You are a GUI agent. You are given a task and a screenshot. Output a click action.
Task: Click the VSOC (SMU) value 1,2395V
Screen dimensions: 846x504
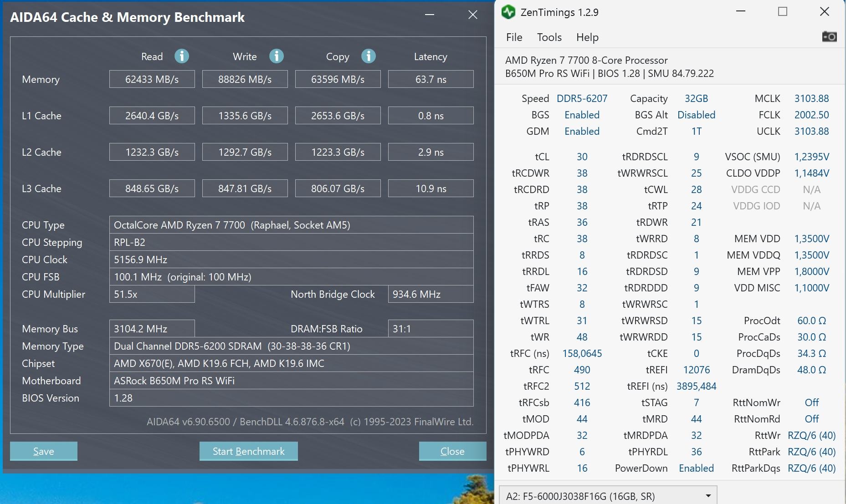(812, 157)
